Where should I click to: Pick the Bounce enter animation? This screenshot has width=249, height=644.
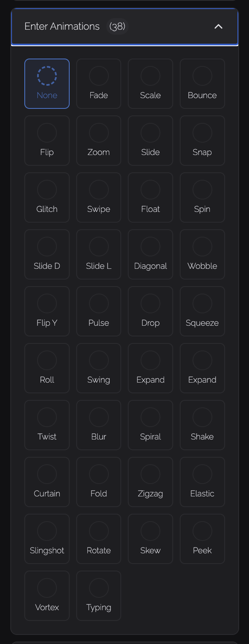(x=202, y=84)
